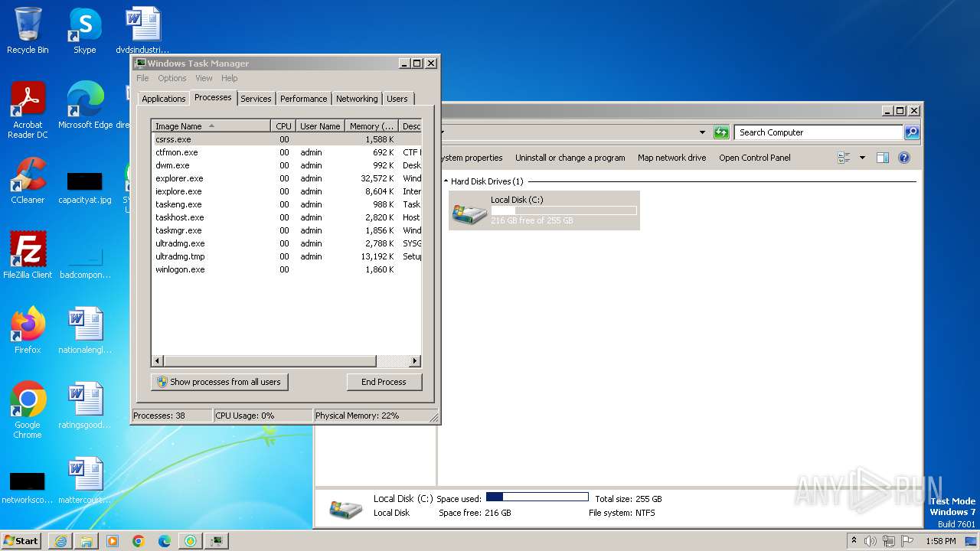The image size is (980, 551).
Task: Click the Chrome icon in the taskbar
Action: click(x=139, y=541)
